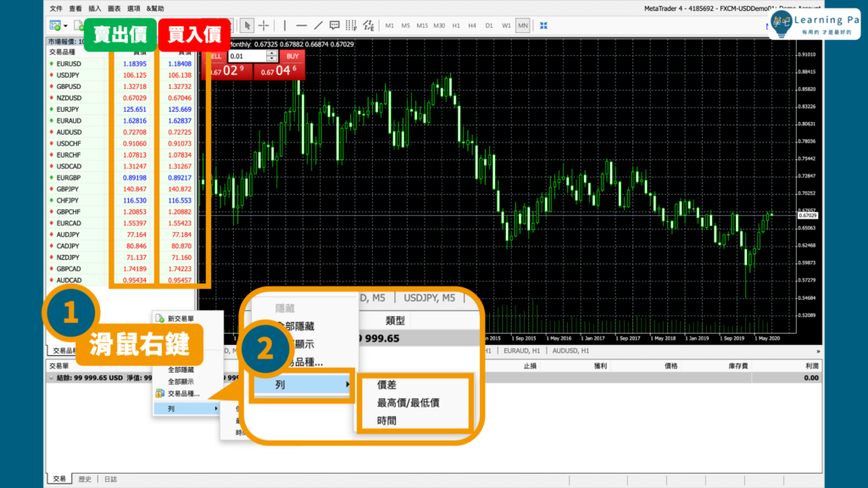This screenshot has width=868, height=488.
Task: Draw a vertical line tool
Action: (x=285, y=25)
